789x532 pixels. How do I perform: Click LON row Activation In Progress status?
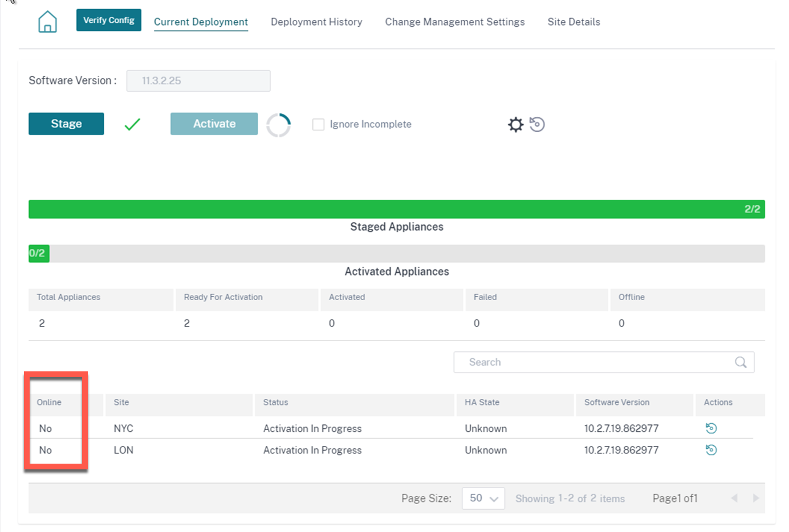312,450
